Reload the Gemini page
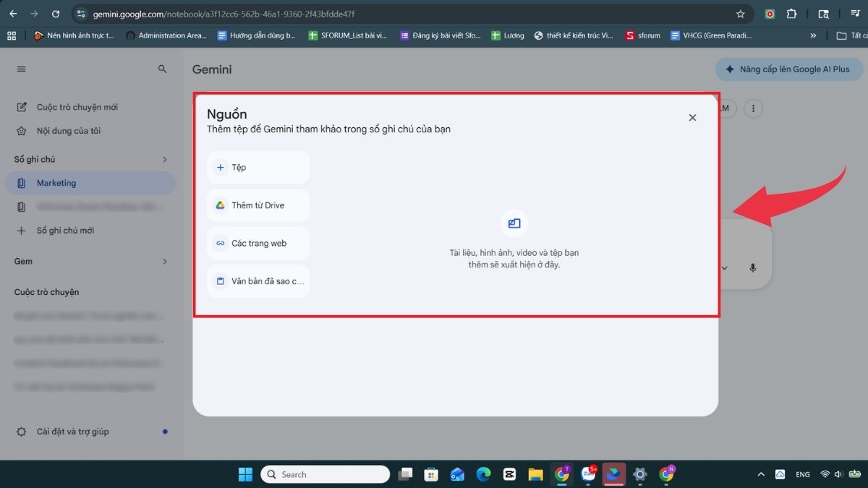868x488 pixels. [56, 14]
